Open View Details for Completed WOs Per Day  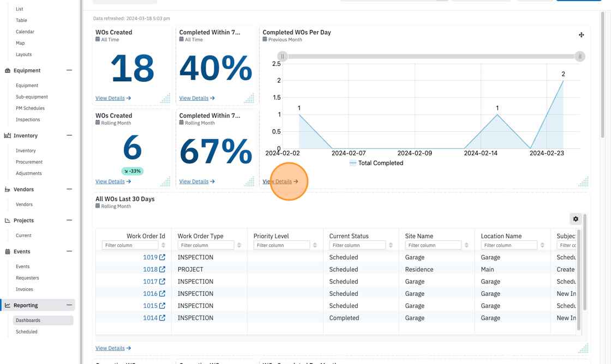(x=280, y=181)
